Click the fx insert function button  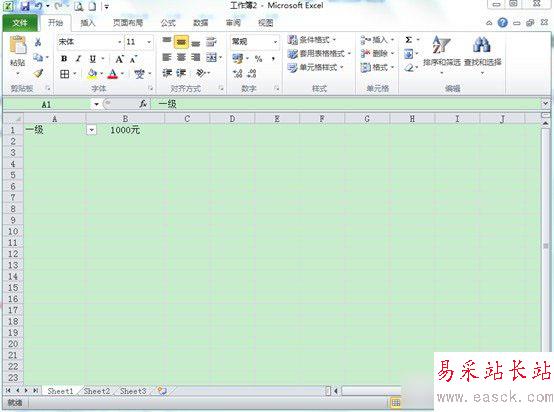(x=143, y=104)
